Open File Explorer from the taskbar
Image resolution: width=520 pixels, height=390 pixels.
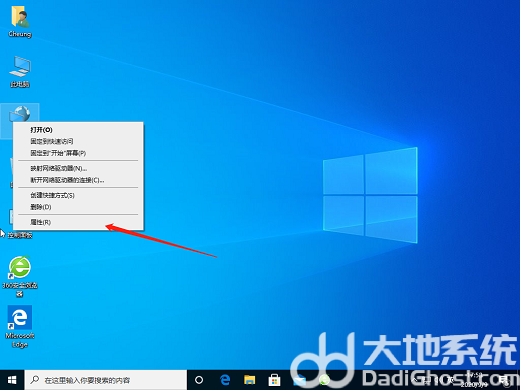[x=249, y=380]
